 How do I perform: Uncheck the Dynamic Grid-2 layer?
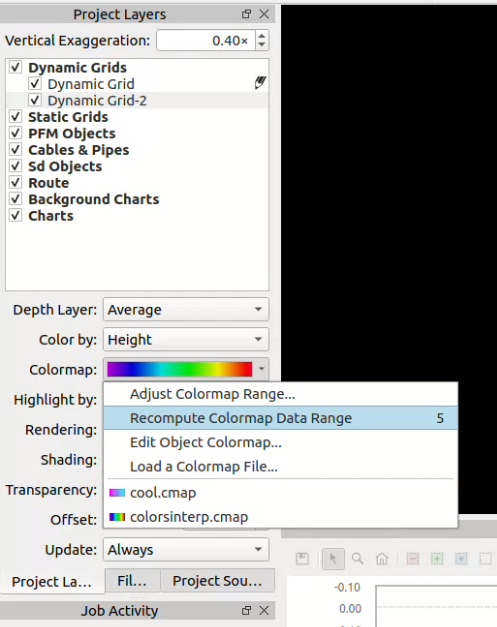(35, 100)
